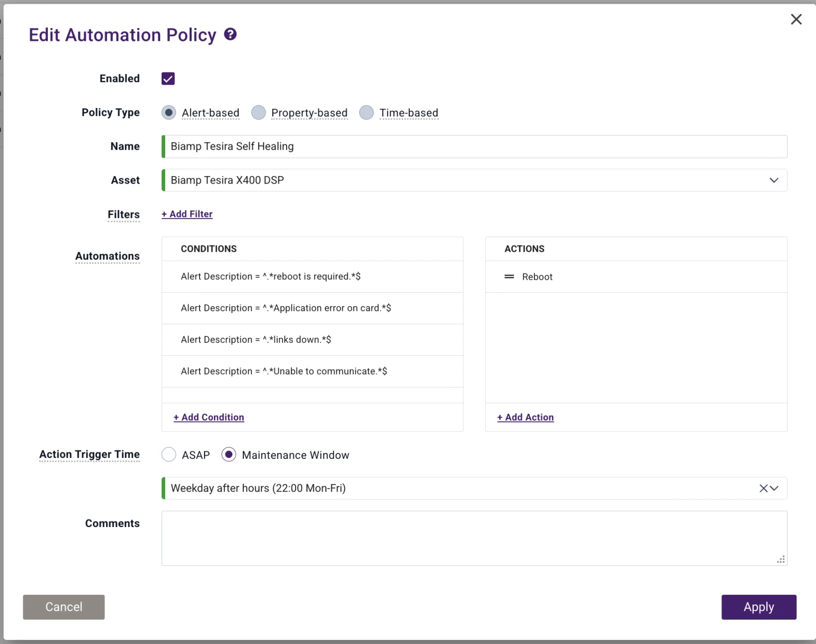Choose Maintenance Window trigger time
The image size is (816, 644).
(228, 454)
